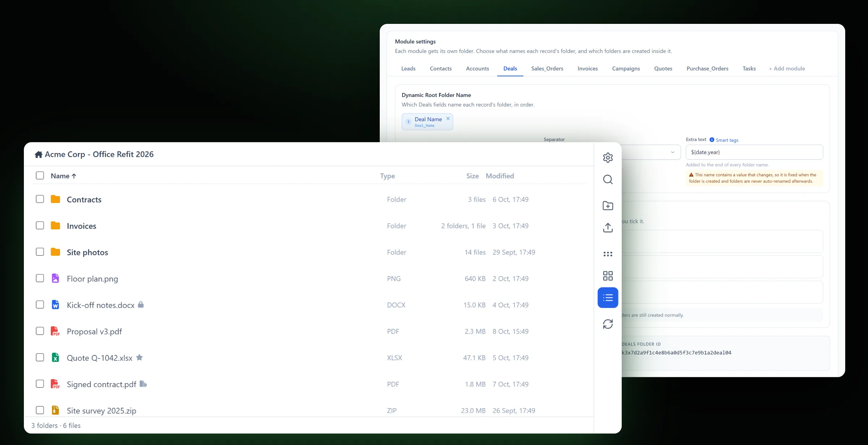Click the star icon on Quote Q-1042.xlsx
This screenshot has width=868, height=445.
tap(139, 357)
